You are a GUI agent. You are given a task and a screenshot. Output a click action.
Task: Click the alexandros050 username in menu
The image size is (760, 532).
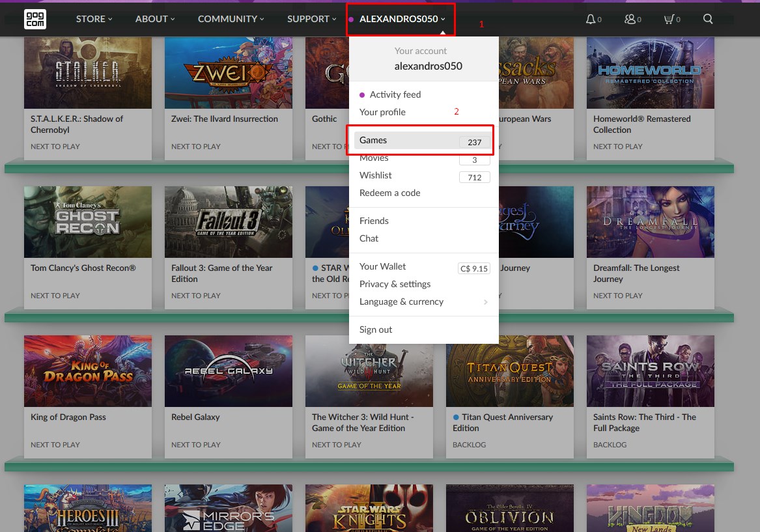pos(428,66)
